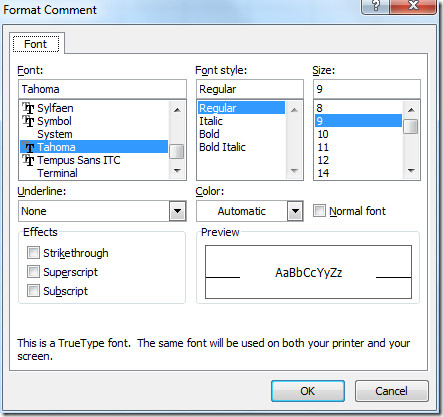This screenshot has height=417, width=443.
Task: Click the size list scroll-down arrow
Action: point(411,171)
